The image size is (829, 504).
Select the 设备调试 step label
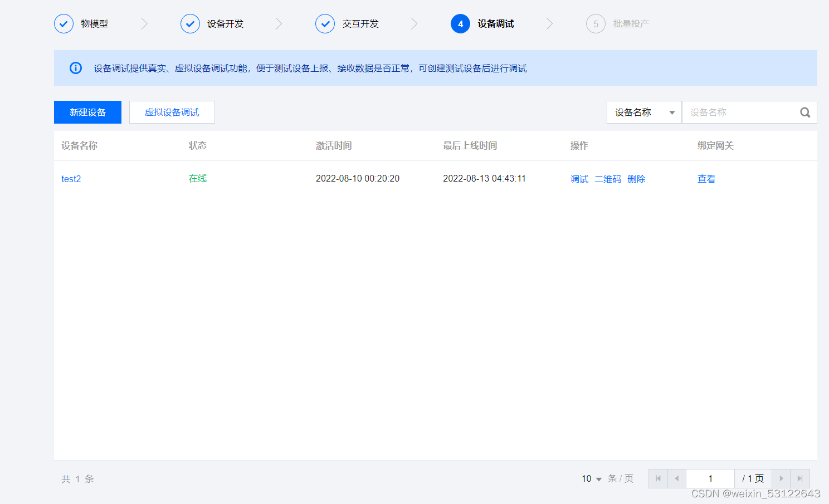tap(496, 24)
